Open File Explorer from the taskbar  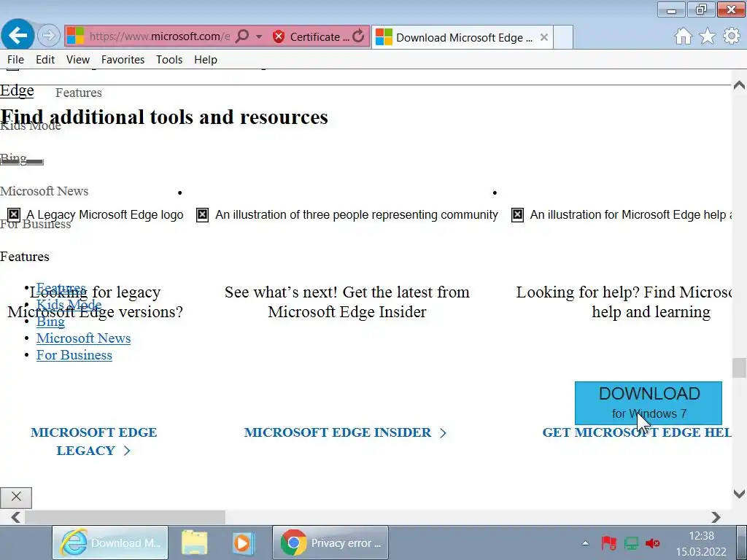pos(194,542)
